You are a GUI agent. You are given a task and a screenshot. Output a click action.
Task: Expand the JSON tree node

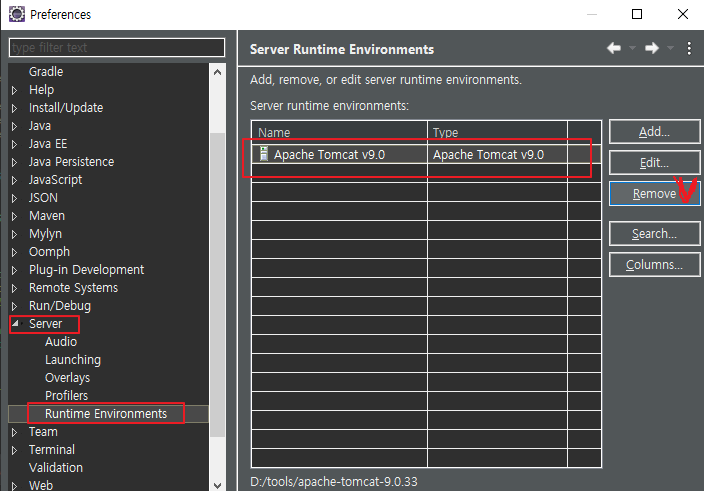(x=14, y=198)
